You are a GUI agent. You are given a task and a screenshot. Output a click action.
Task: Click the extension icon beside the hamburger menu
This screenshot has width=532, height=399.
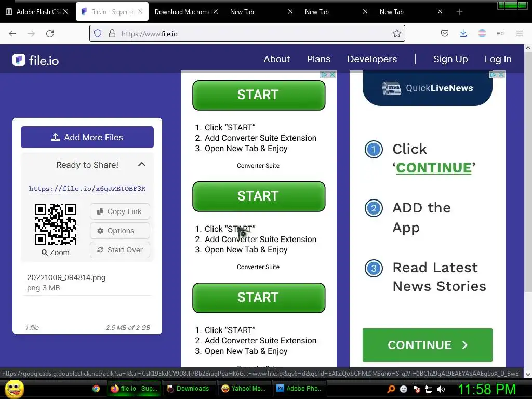501,33
